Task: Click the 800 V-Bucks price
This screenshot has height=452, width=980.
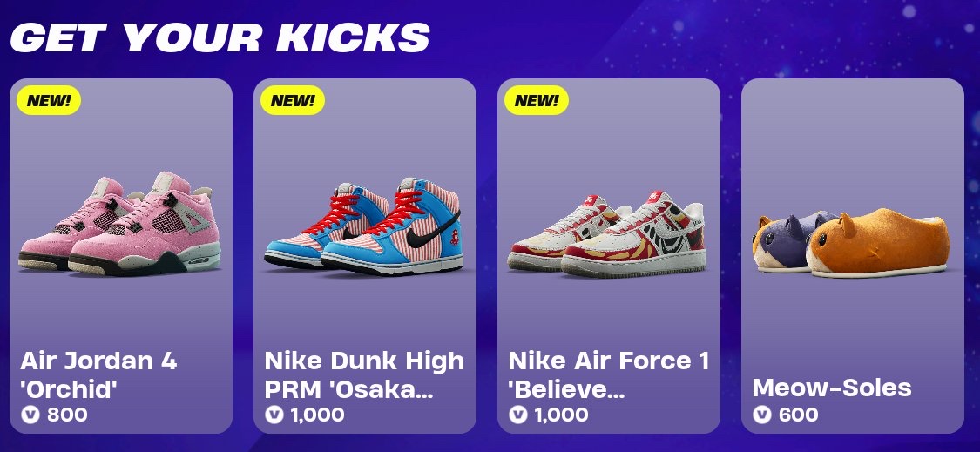Action: pyautogui.click(x=67, y=414)
